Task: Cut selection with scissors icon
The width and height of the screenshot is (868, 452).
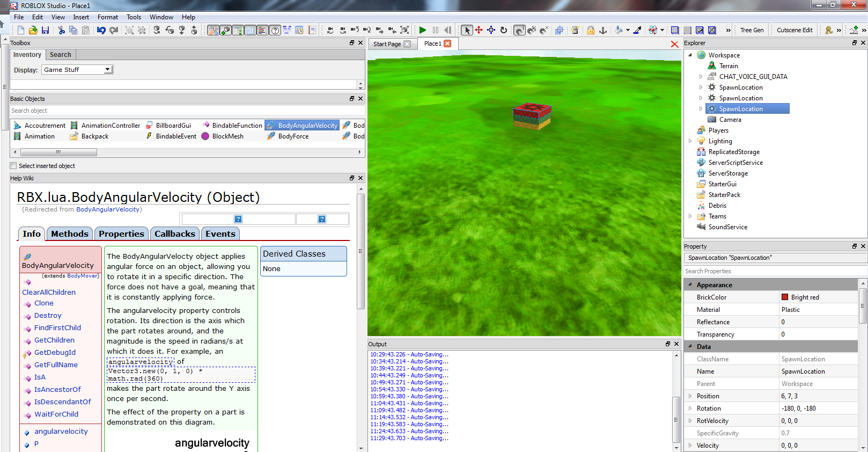Action: pos(61,30)
